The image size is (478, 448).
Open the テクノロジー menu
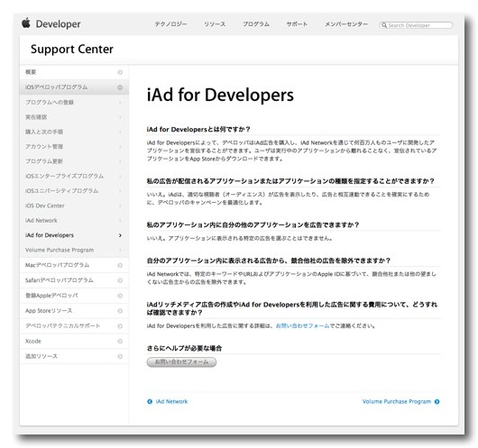click(170, 24)
